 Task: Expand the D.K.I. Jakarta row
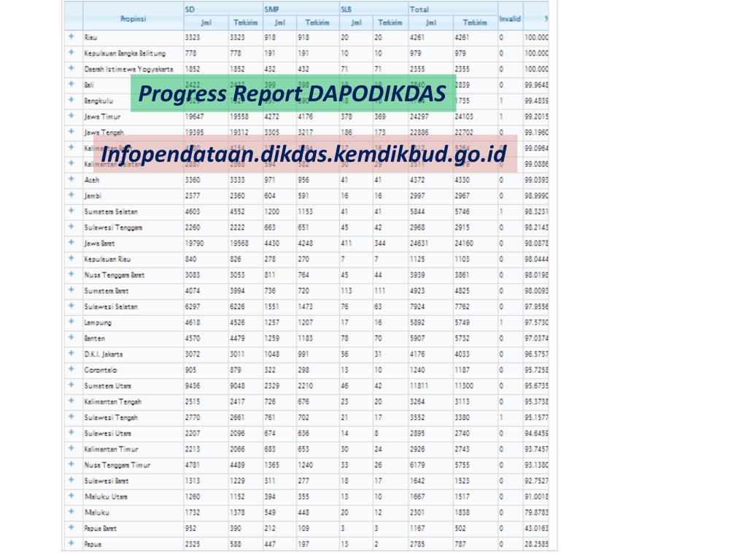tap(71, 354)
